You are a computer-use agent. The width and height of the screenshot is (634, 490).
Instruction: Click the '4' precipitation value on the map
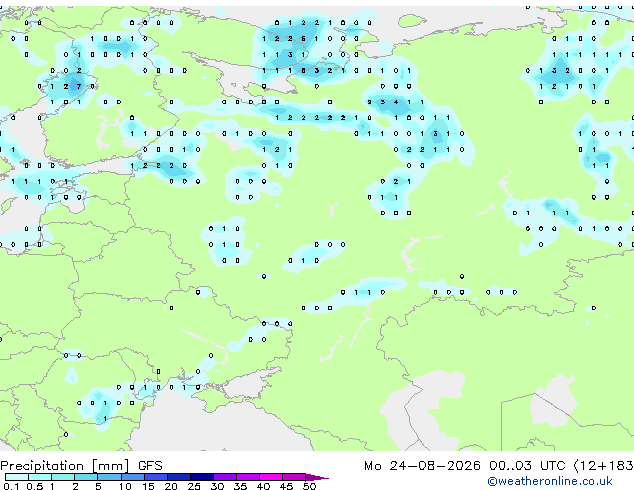coord(396,102)
